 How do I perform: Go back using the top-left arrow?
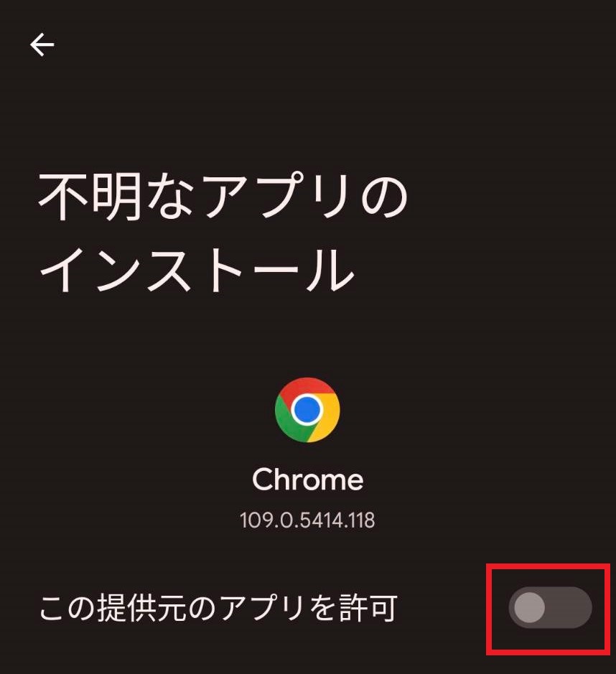coord(42,45)
